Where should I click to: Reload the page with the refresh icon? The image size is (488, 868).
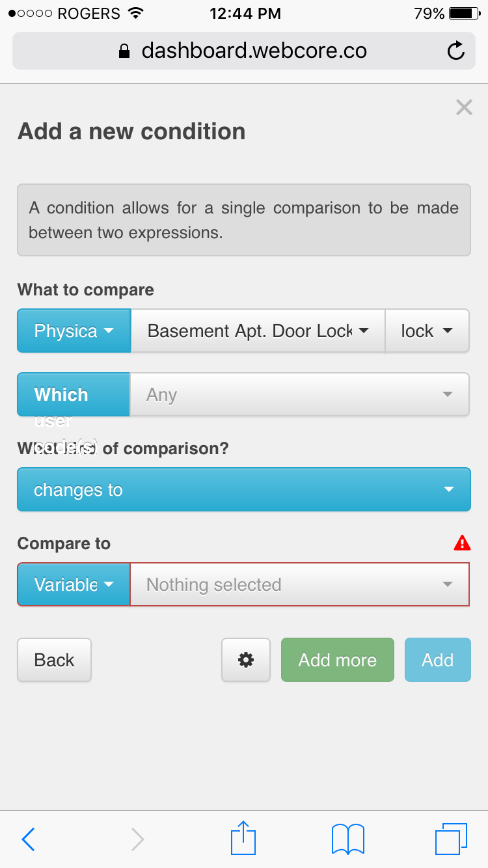tap(456, 51)
